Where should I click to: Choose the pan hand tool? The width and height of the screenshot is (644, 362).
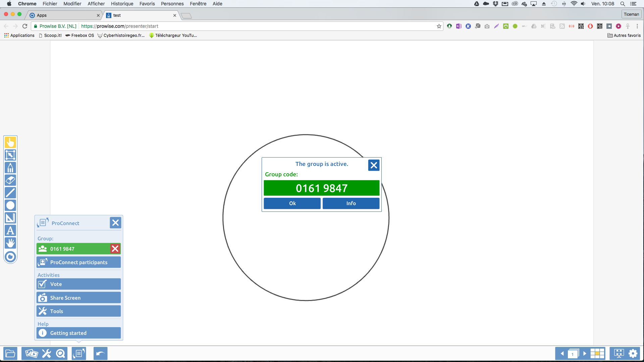pyautogui.click(x=10, y=243)
